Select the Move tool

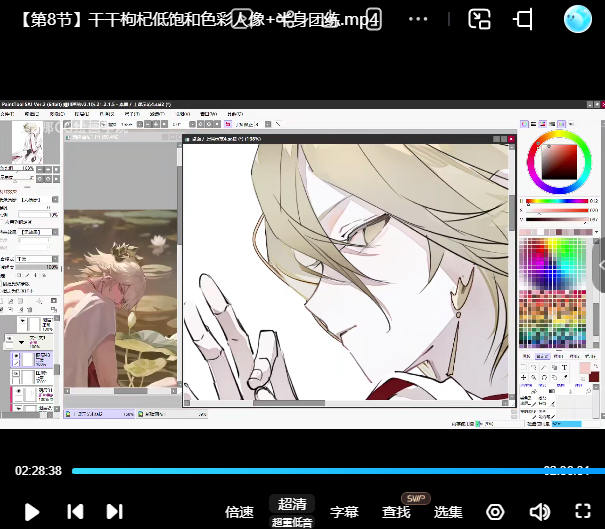pos(524,377)
